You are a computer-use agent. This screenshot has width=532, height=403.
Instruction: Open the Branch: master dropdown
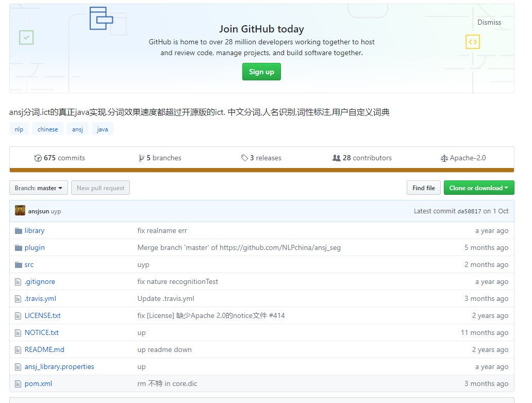click(39, 188)
